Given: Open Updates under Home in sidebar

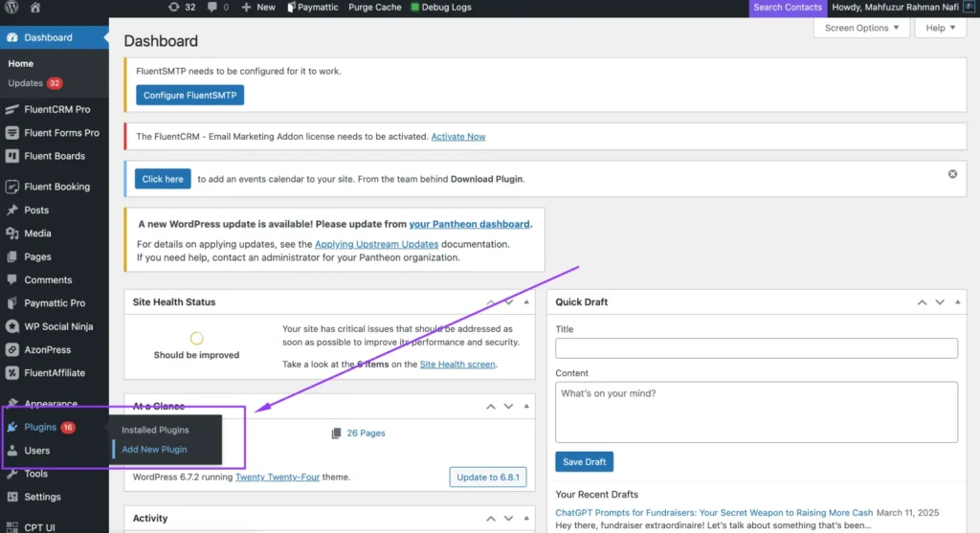Looking at the screenshot, I should [34, 83].
